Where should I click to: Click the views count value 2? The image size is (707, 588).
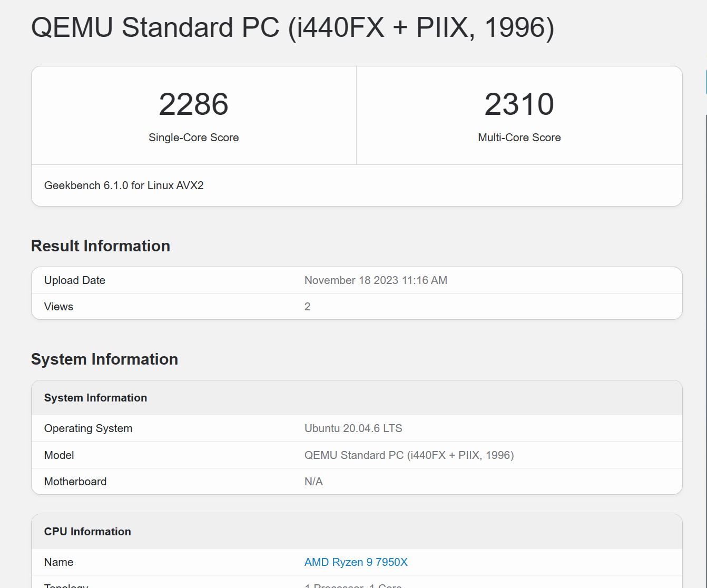[x=308, y=307]
